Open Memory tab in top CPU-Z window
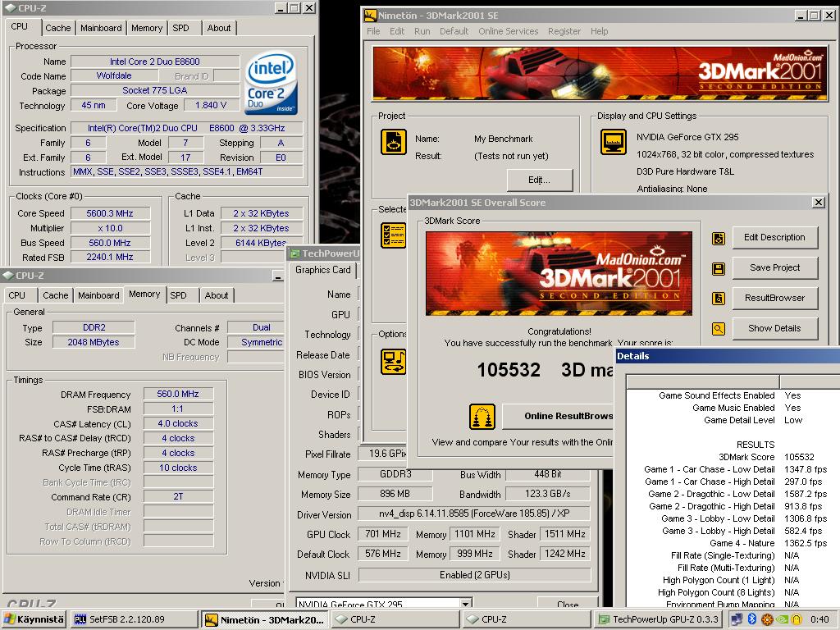Screen dimensions: 840x630 [x=147, y=28]
